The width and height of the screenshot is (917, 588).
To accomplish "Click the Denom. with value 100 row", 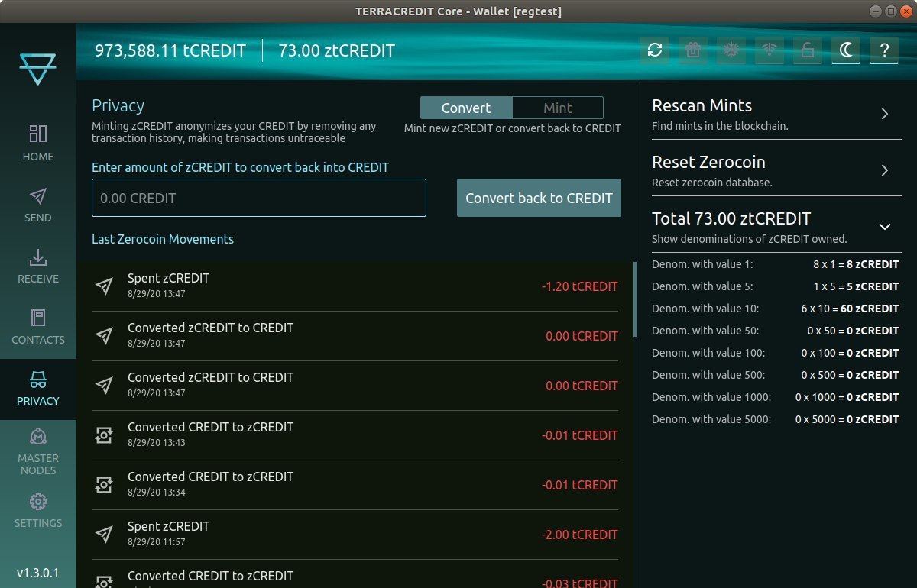I will pos(775,353).
